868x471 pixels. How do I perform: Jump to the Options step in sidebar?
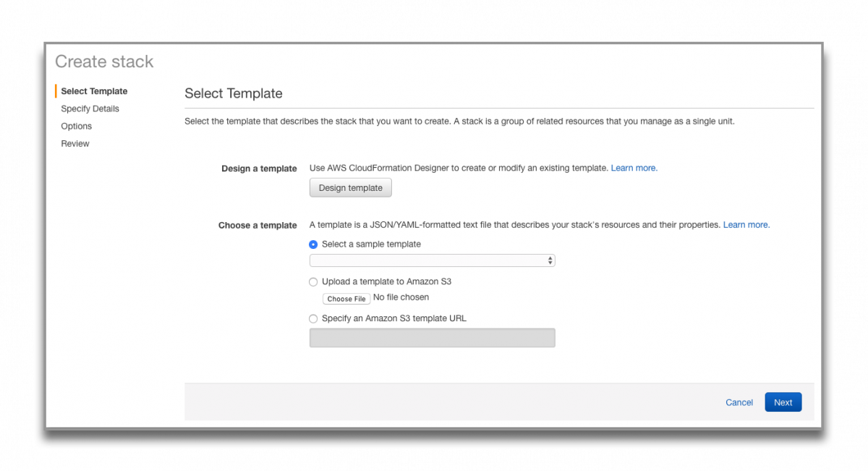[76, 126]
